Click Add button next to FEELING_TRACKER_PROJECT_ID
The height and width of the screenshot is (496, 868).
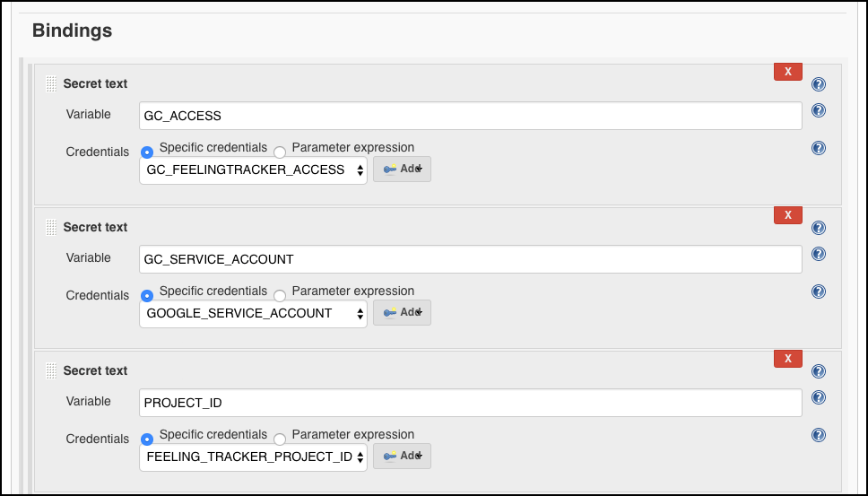402,456
